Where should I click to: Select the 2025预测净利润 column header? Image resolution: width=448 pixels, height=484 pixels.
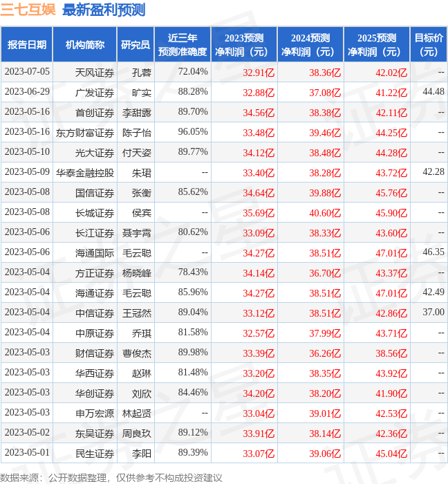click(377, 44)
